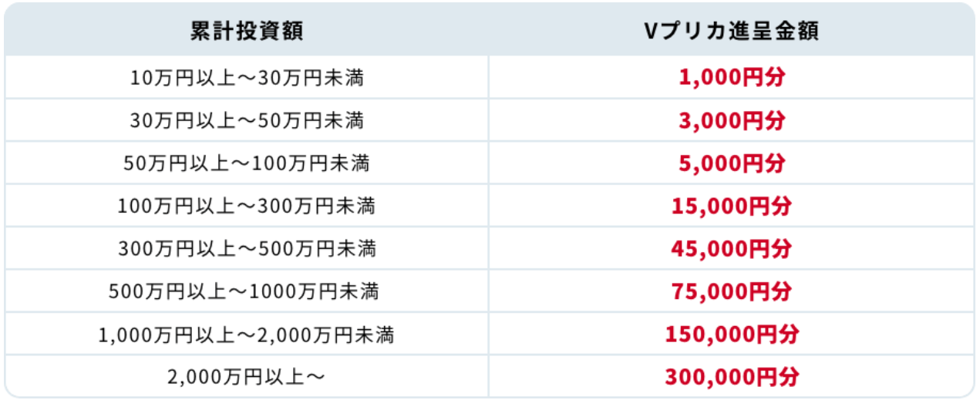Select the 10万円以上～30万円未満 cell
980x400 pixels.
pyautogui.click(x=247, y=78)
